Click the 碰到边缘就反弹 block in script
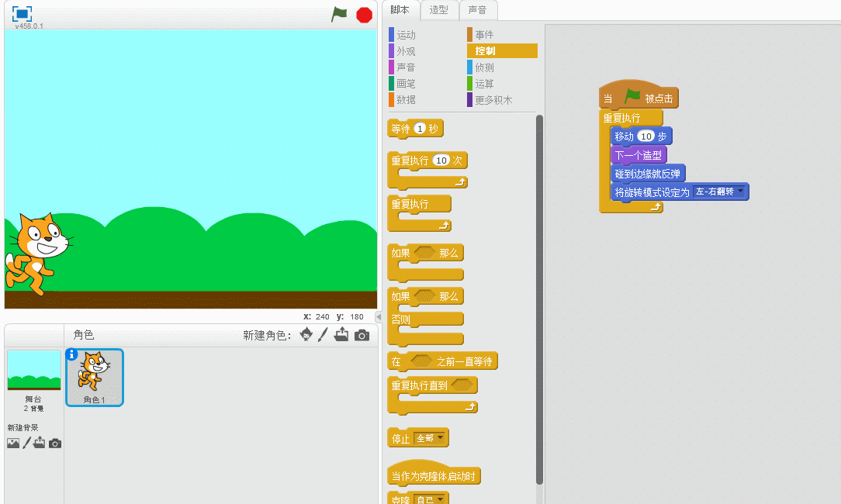The width and height of the screenshot is (841, 504). pos(647,173)
